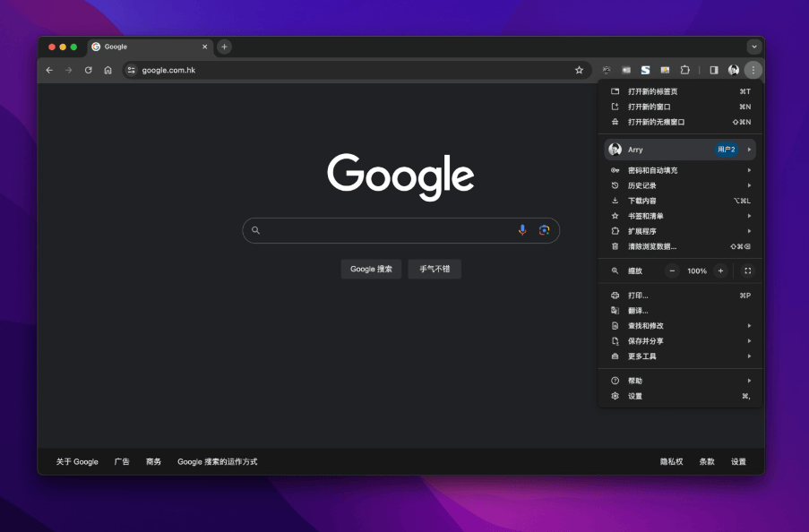Open 下载内容 from the menu
Image resolution: width=809 pixels, height=532 pixels.
680,201
